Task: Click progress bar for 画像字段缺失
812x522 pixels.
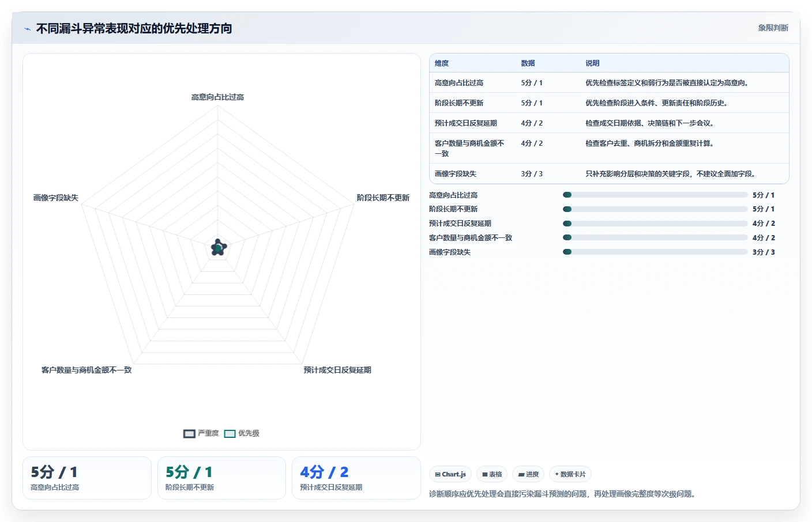Action: pyautogui.click(x=655, y=252)
